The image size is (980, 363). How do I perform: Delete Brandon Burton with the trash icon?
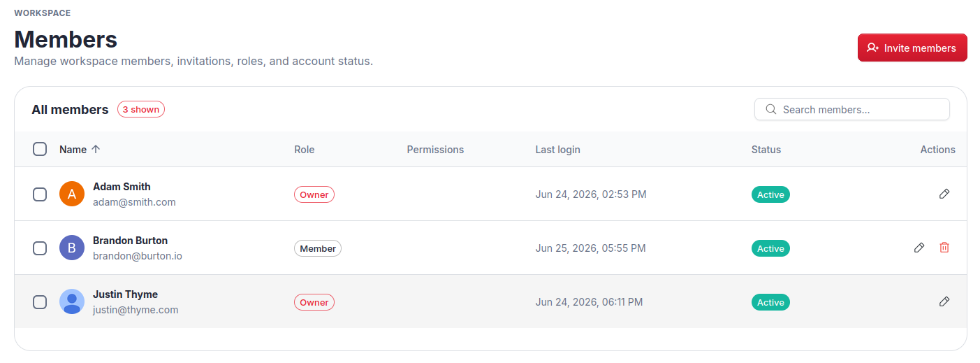pos(944,248)
